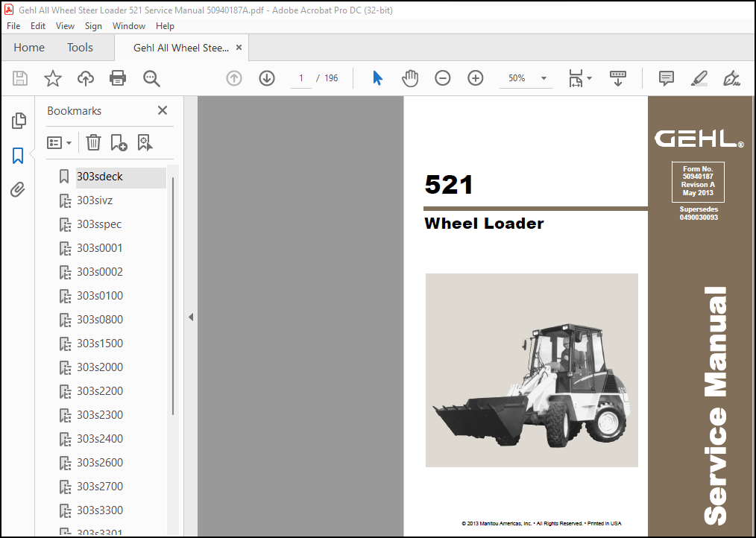
Task: Open the Page Thumbnails panel
Action: pyautogui.click(x=19, y=121)
